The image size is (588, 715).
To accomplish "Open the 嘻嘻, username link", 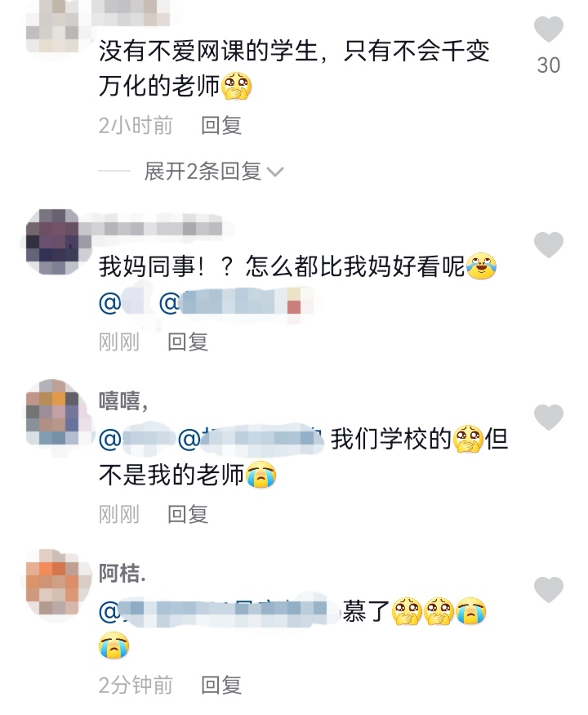I will (123, 401).
